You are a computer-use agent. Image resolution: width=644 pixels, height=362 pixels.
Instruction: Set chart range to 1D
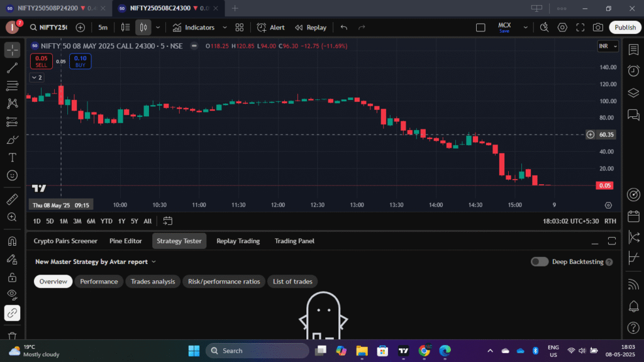pyautogui.click(x=36, y=221)
